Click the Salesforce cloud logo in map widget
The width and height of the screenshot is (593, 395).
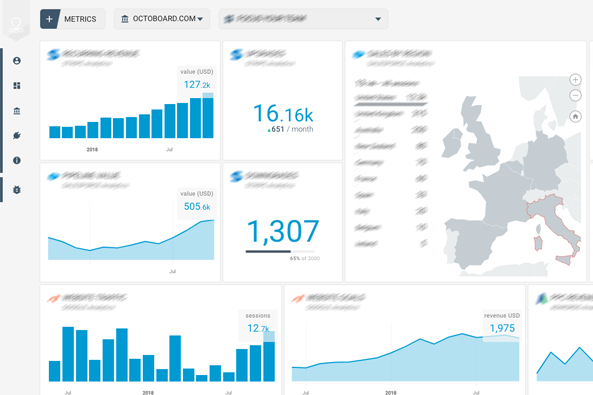coord(358,55)
